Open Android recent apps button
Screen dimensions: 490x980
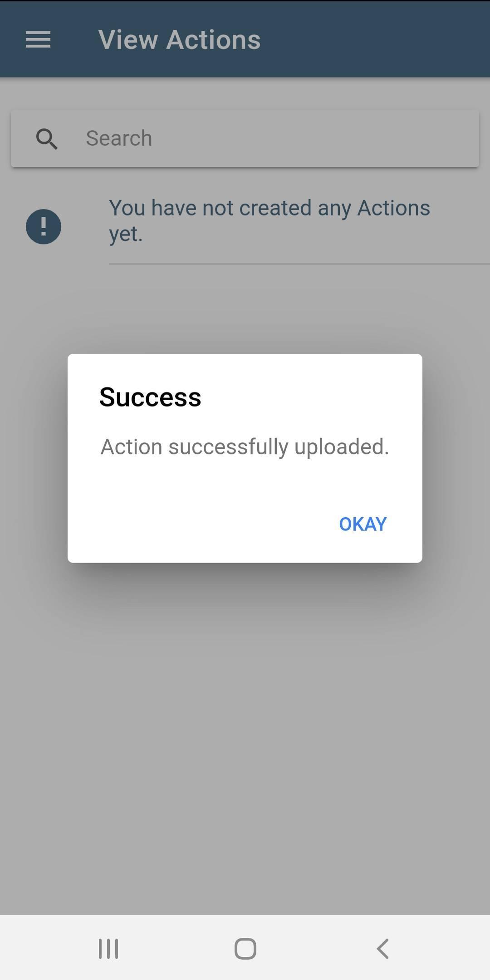(x=108, y=949)
